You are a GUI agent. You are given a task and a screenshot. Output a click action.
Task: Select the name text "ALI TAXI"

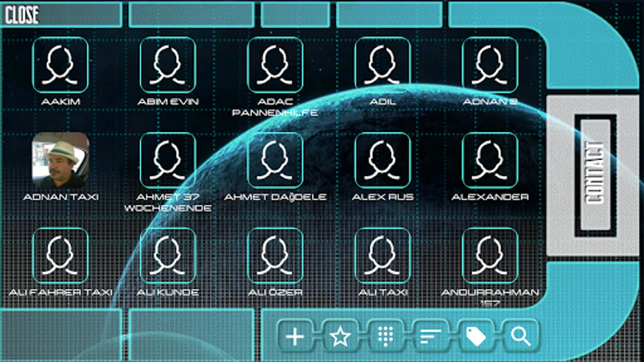383,292
